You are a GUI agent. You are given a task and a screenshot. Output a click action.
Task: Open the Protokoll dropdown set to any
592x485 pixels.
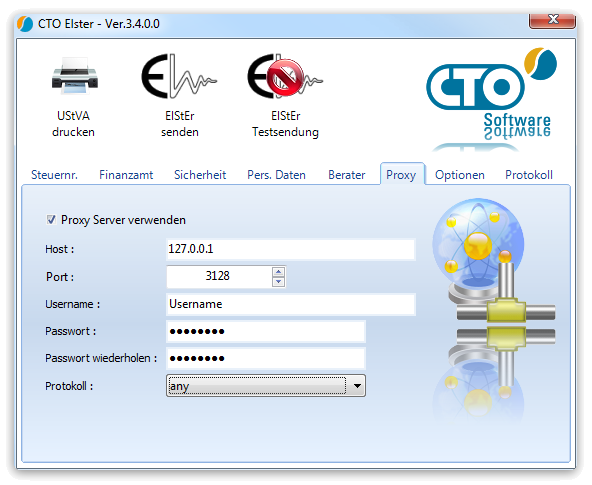(266, 385)
